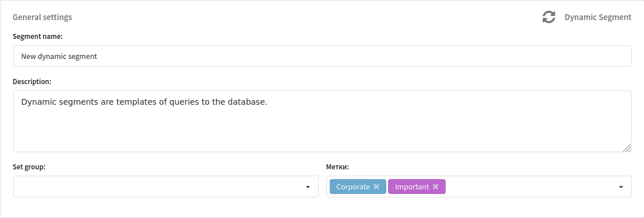Focus the Segment name input field

tap(322, 56)
